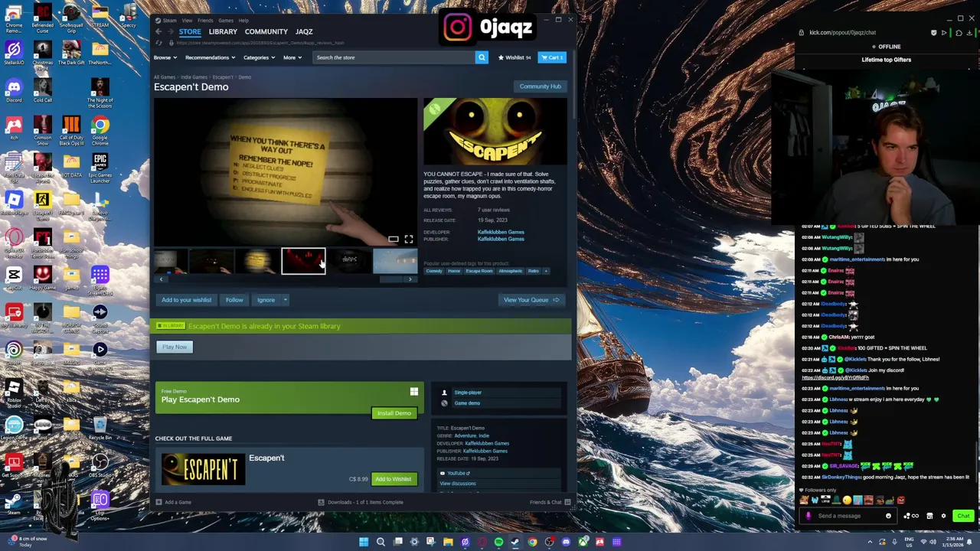Open the Kaffeklubben Games developer link
This screenshot has height=551, width=980.
(501, 232)
